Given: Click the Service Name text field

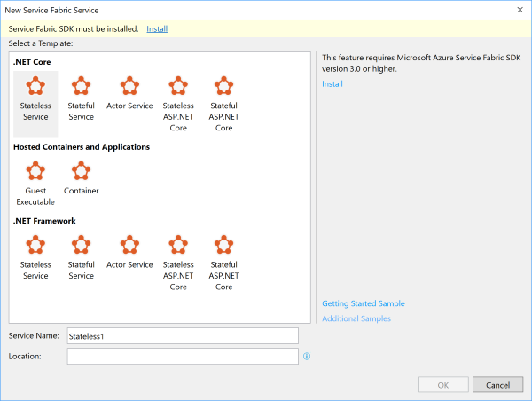Looking at the screenshot, I should click(183, 336).
